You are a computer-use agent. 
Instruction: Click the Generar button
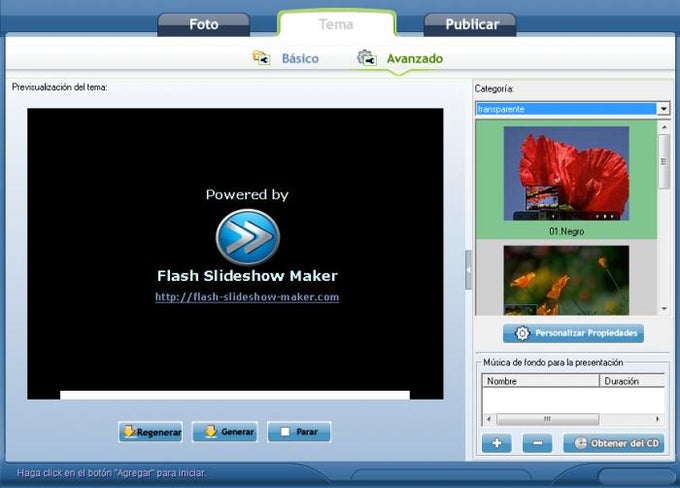[x=225, y=432]
